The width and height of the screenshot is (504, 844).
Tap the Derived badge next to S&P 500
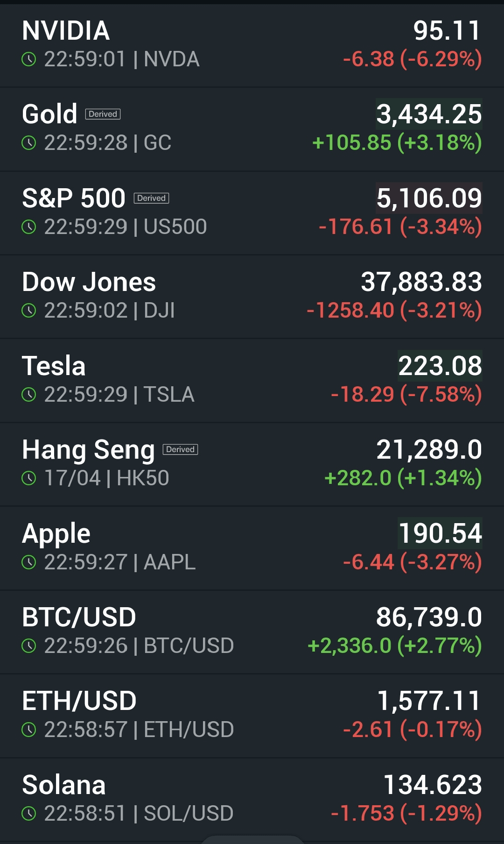151,198
